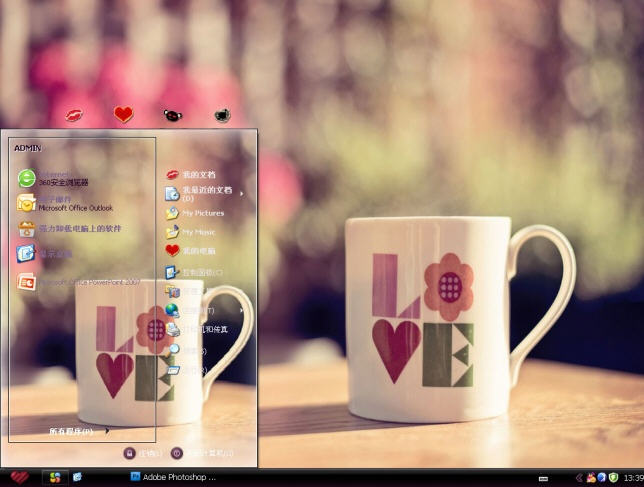Click the blue globe tray icon
The image size is (644, 487).
point(602,477)
